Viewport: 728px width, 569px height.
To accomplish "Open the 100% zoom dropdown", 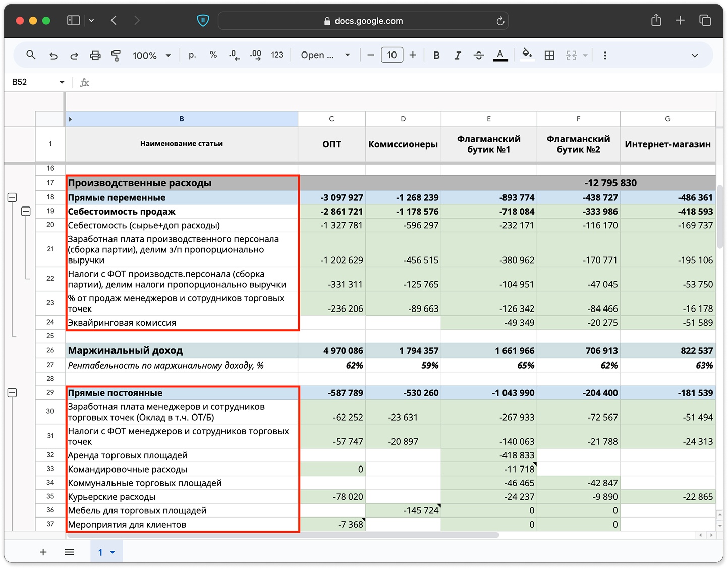I will (151, 56).
